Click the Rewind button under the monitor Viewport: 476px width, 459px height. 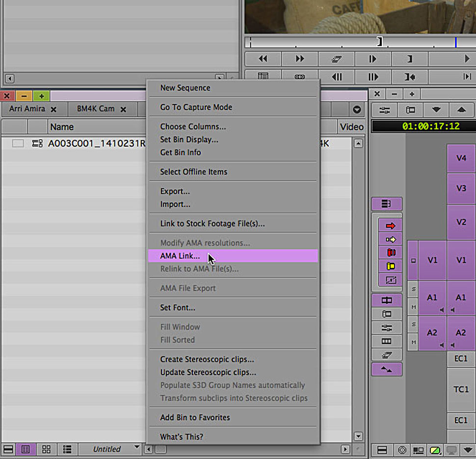point(263,59)
